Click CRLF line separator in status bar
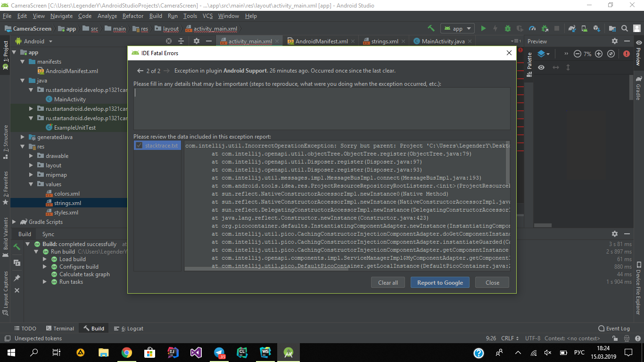This screenshot has width=644, height=362. (510, 338)
